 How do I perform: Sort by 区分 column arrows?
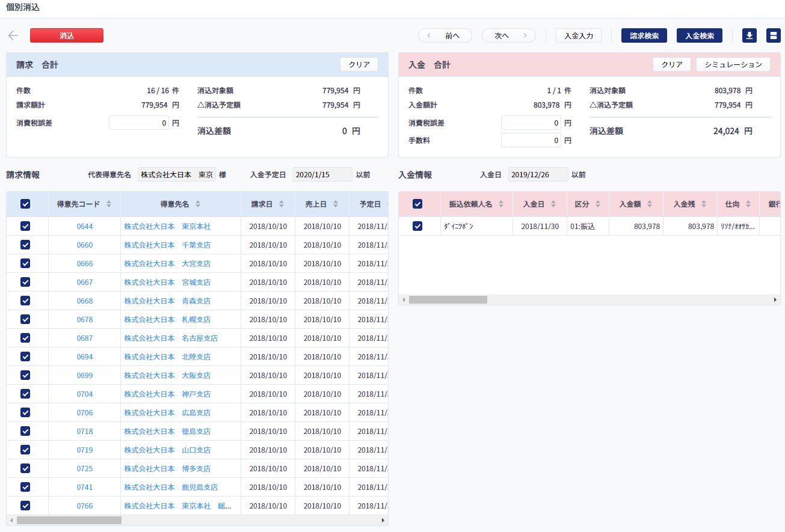[x=598, y=204]
